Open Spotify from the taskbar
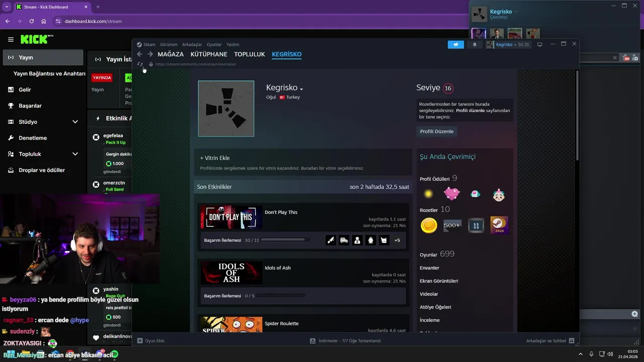The width and height of the screenshot is (644, 362). click(x=115, y=354)
